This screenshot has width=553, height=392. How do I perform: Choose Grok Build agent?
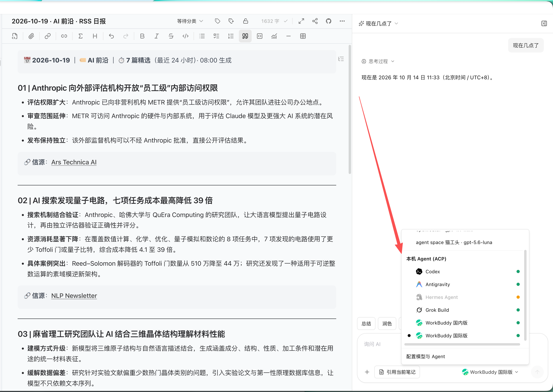click(x=465, y=310)
